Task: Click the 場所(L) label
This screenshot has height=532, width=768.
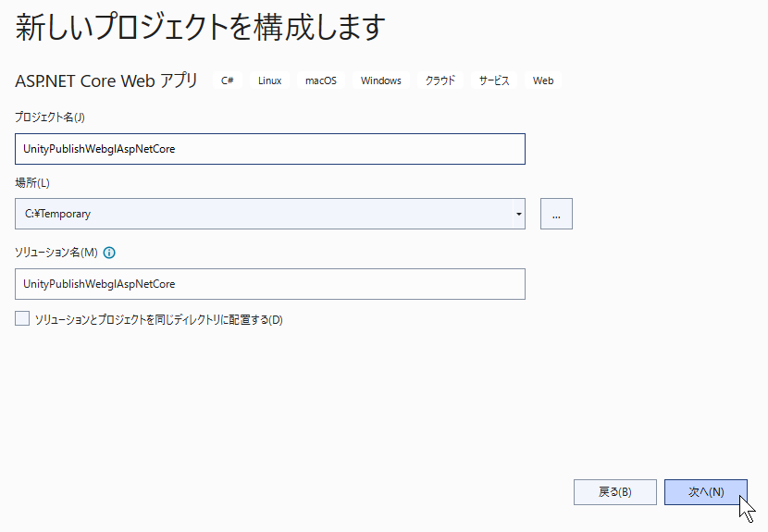Action: pos(32,182)
